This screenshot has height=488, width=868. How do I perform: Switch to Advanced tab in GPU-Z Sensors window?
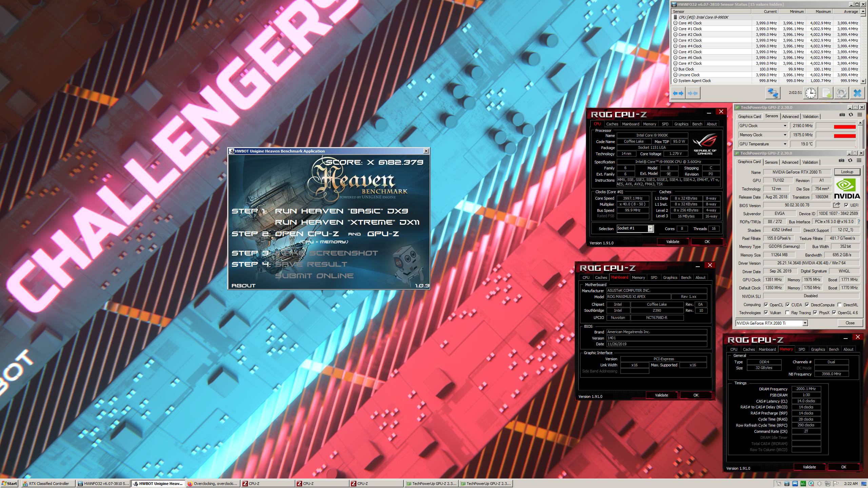click(x=790, y=116)
